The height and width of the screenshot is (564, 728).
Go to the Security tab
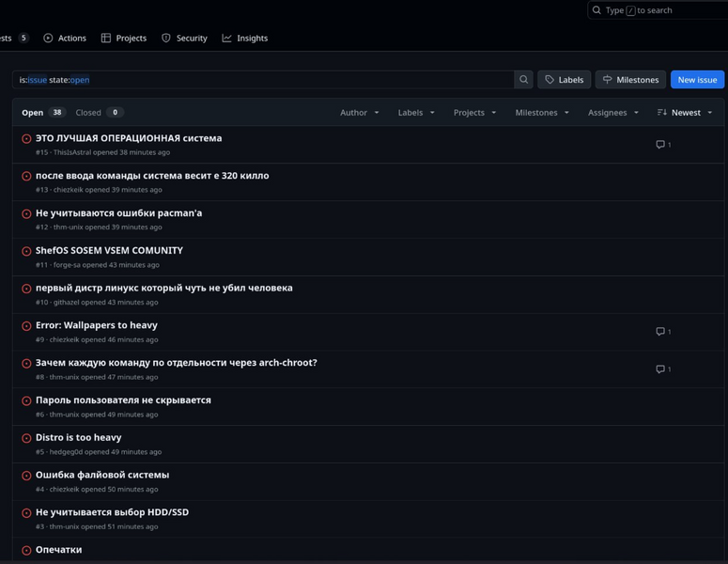184,39
